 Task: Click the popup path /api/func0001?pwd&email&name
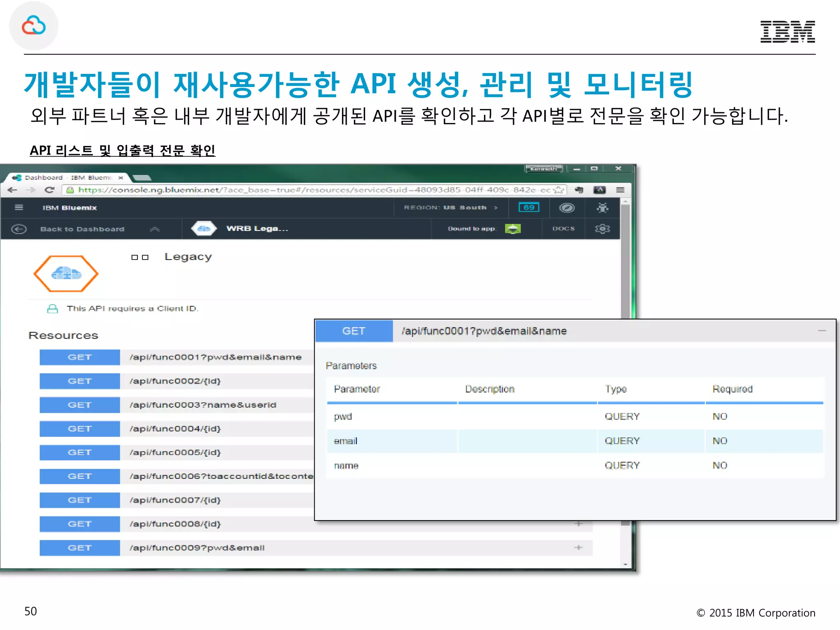(x=484, y=331)
